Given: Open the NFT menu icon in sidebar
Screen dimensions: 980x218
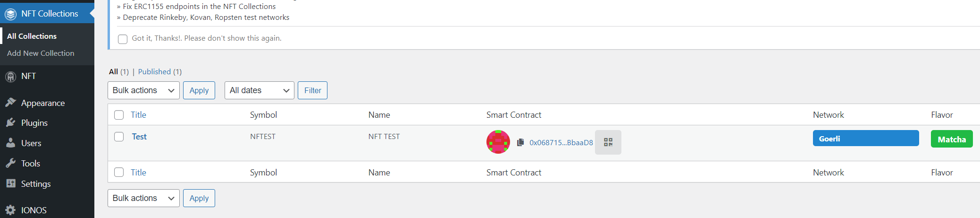Looking at the screenshot, I should pyautogui.click(x=10, y=77).
